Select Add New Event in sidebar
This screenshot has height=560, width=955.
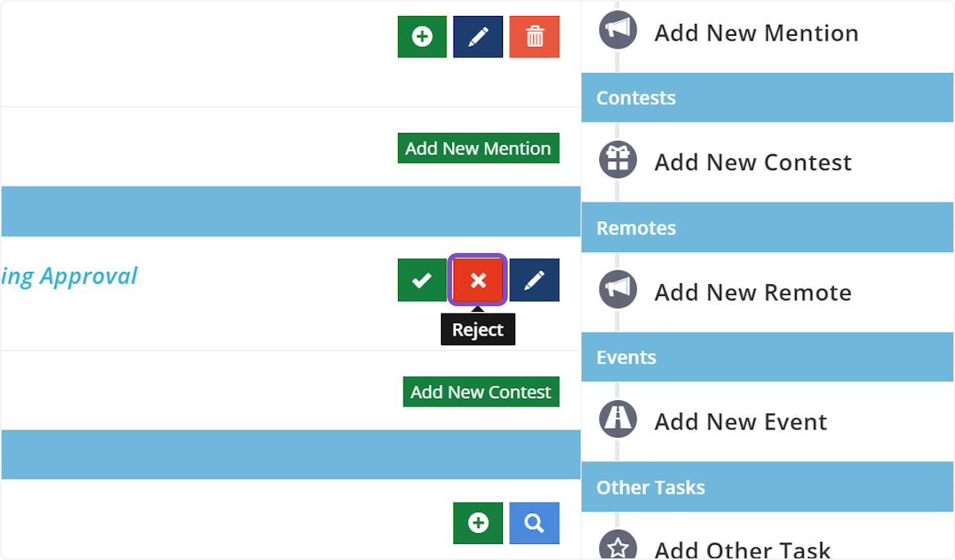[741, 422]
